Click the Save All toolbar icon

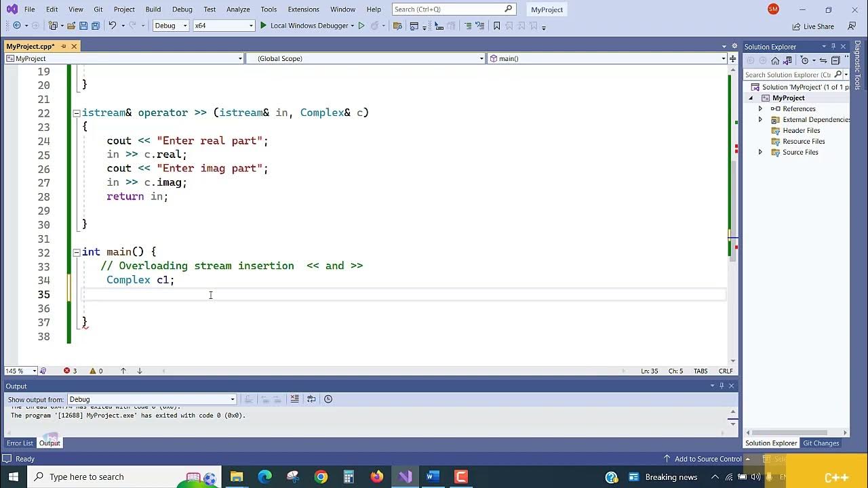pos(96,26)
